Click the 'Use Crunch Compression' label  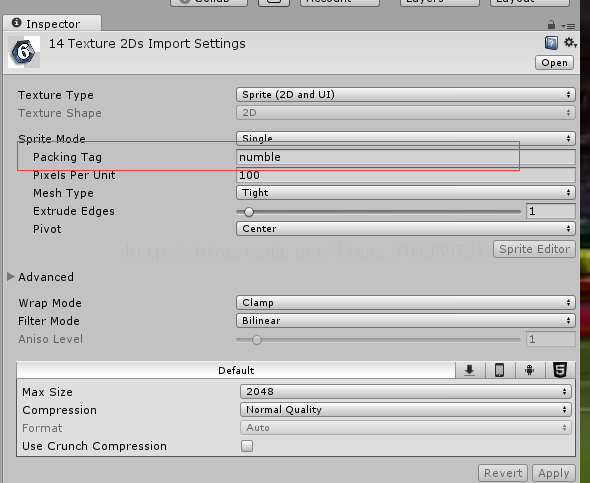coord(94,446)
